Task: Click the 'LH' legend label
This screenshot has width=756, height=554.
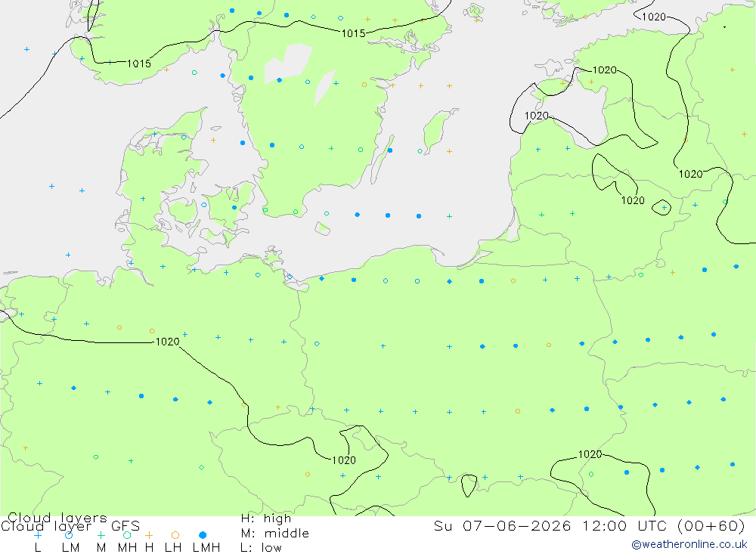Action: 173,548
